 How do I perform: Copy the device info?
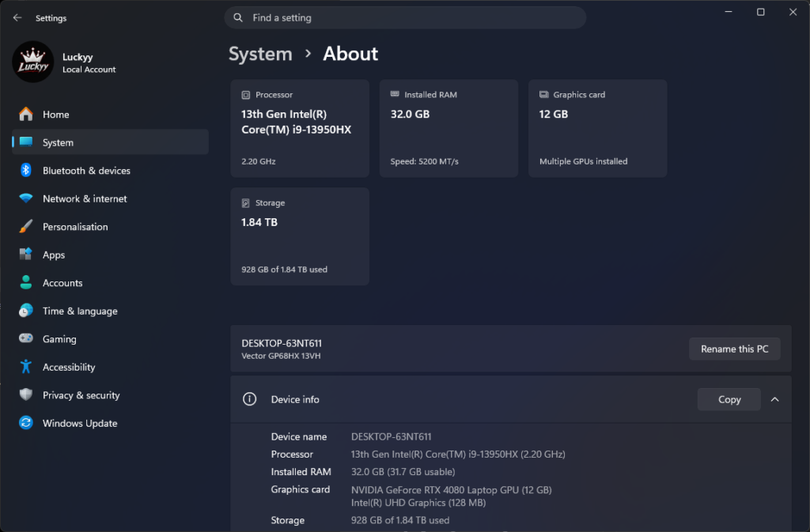(x=729, y=399)
